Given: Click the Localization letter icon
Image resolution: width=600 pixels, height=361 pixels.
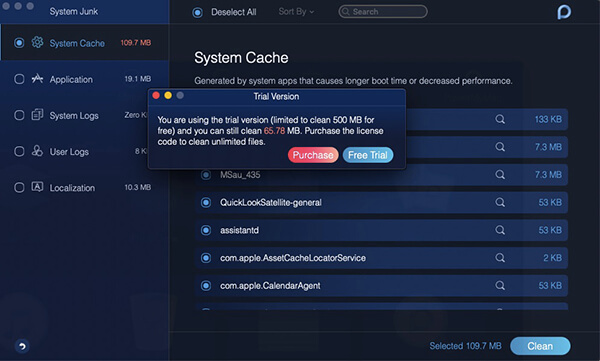Looking at the screenshot, I should coord(37,187).
